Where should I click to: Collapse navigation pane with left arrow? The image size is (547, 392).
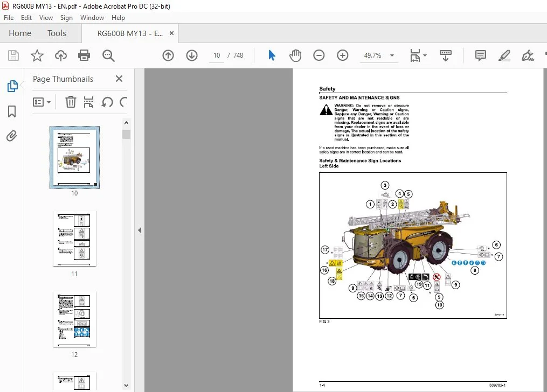(x=140, y=230)
